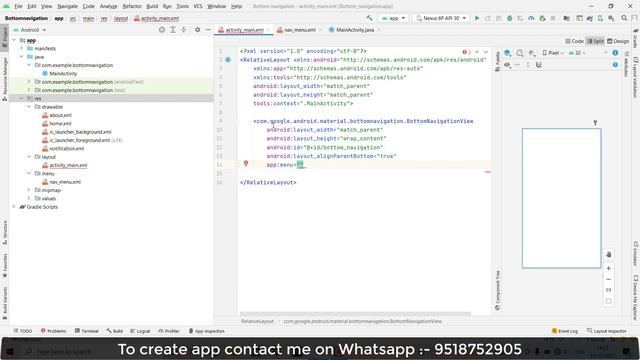Open the Nexus 6P API 30 device dropdown

(440, 18)
